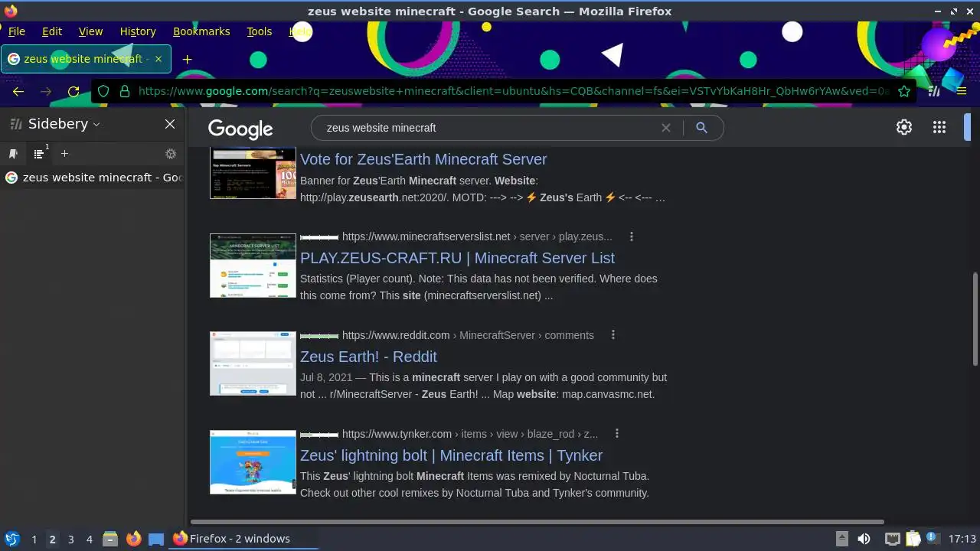
Task: Switch to workspace 3
Action: coord(70,539)
